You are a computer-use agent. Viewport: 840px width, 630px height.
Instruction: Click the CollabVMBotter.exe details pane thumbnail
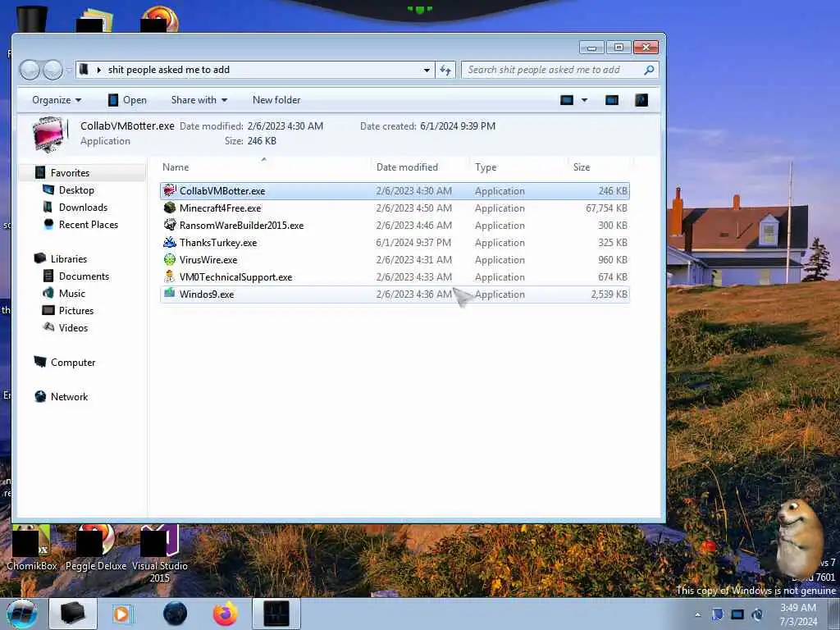pos(50,134)
